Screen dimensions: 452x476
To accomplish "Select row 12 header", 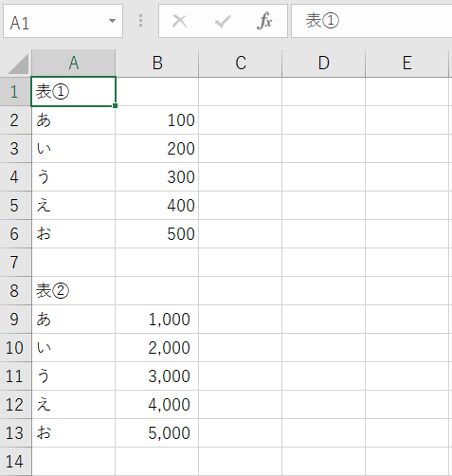I will point(15,405).
